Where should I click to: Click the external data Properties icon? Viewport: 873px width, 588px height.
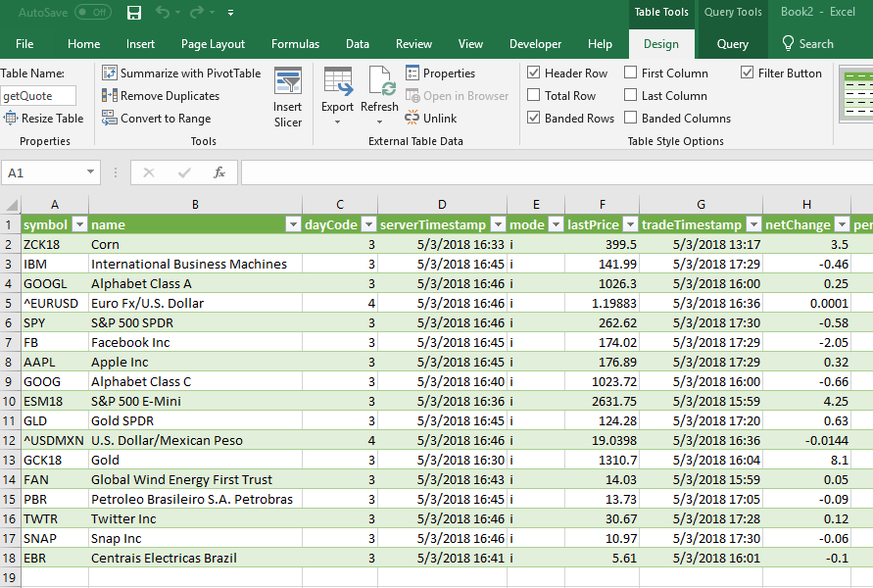(412, 73)
